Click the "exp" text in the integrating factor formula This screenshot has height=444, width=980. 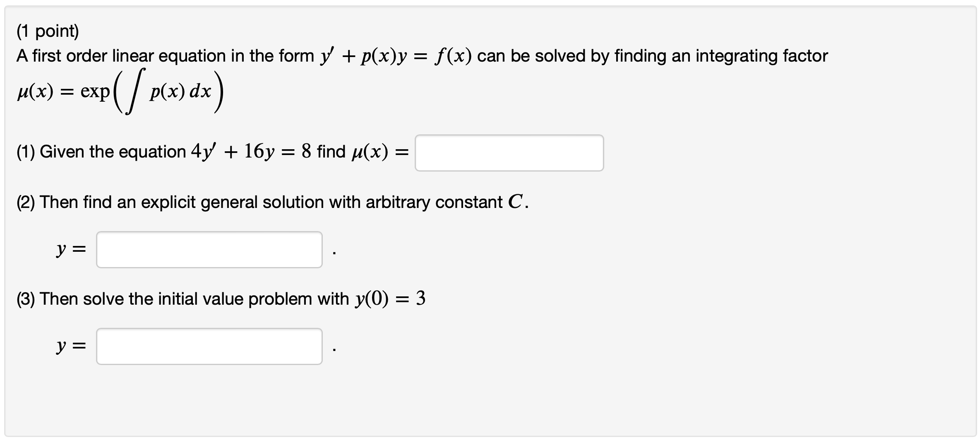tap(95, 92)
